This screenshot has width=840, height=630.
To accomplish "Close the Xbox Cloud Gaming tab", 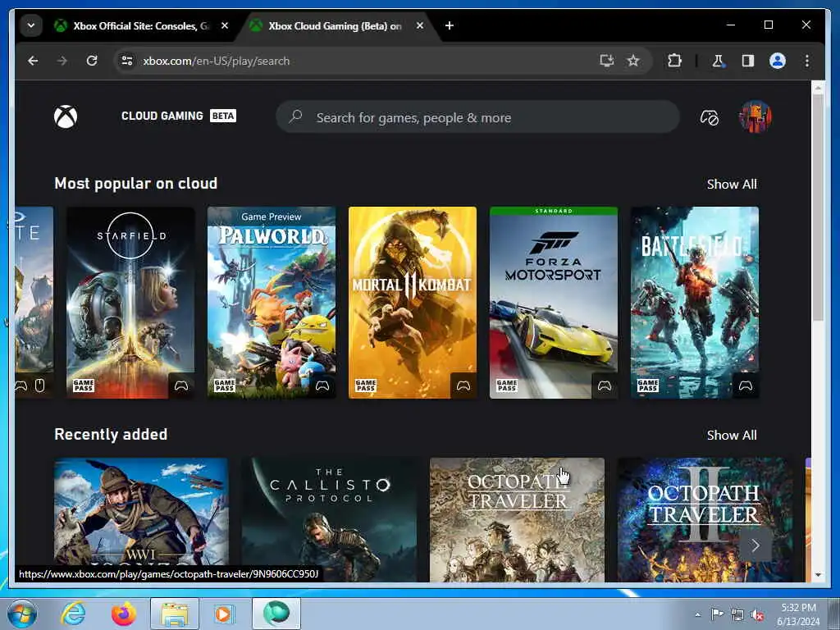I will tap(420, 25).
